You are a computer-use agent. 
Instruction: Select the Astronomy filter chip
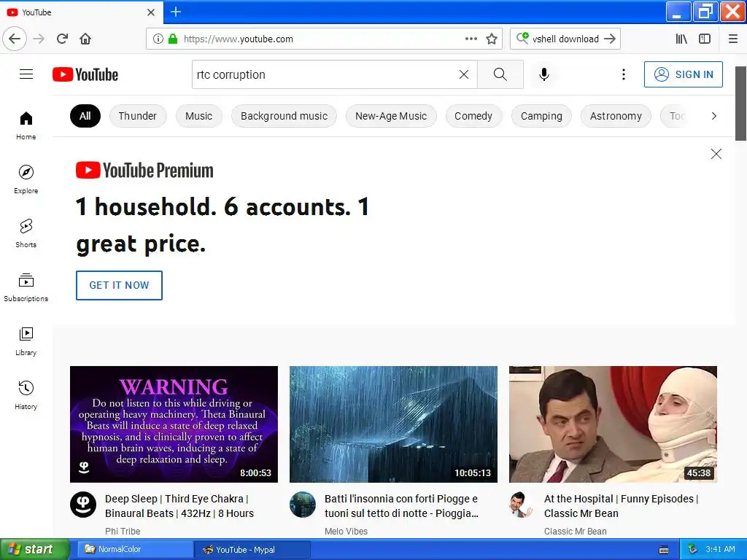tap(616, 116)
